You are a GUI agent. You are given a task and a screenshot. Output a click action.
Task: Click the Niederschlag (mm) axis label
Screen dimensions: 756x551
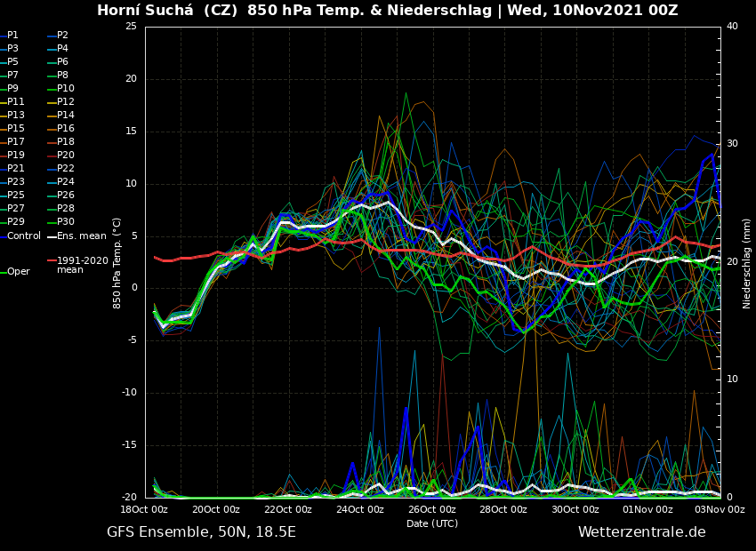[x=747, y=263]
